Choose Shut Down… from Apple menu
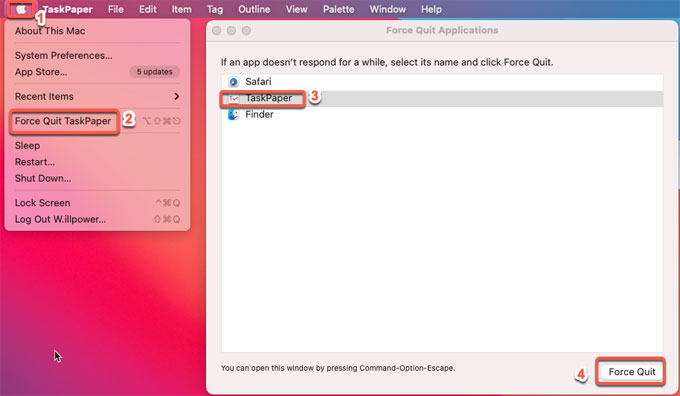The width and height of the screenshot is (680, 396). point(97,178)
